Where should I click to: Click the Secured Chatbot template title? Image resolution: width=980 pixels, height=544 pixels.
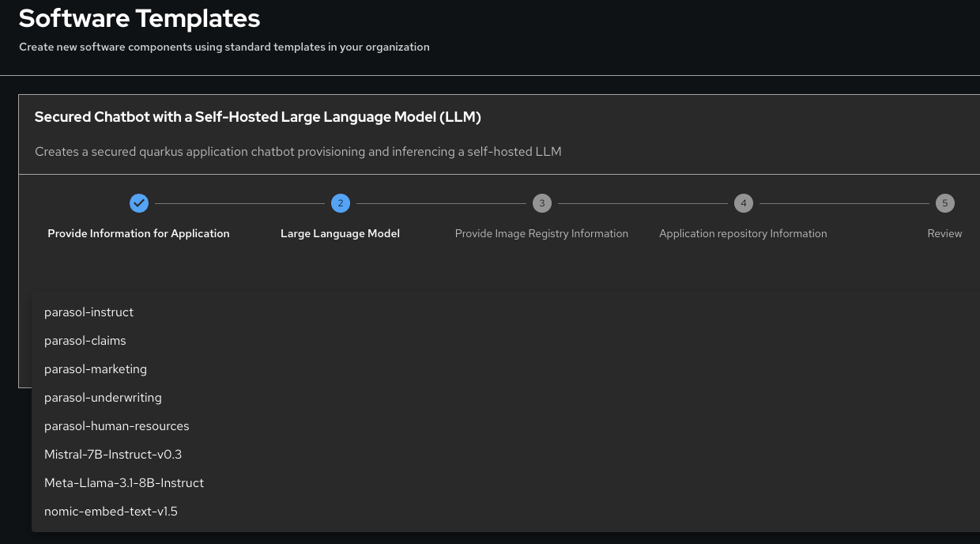[258, 117]
